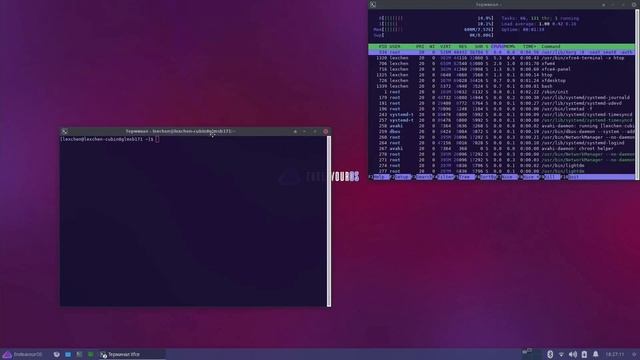Image resolution: width=640 pixels, height=360 pixels.
Task: Click F4 Filter in htop footer
Action: pyautogui.click(x=445, y=177)
